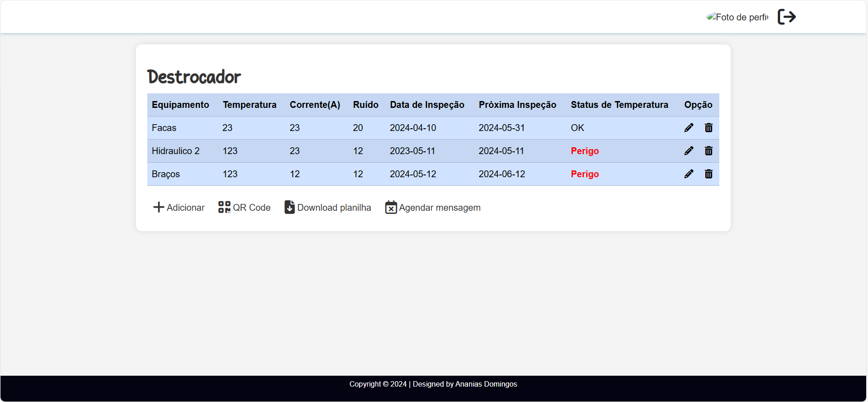Edit the Hidraulico 2 row
Screen dimensions: 868x402
(689, 151)
